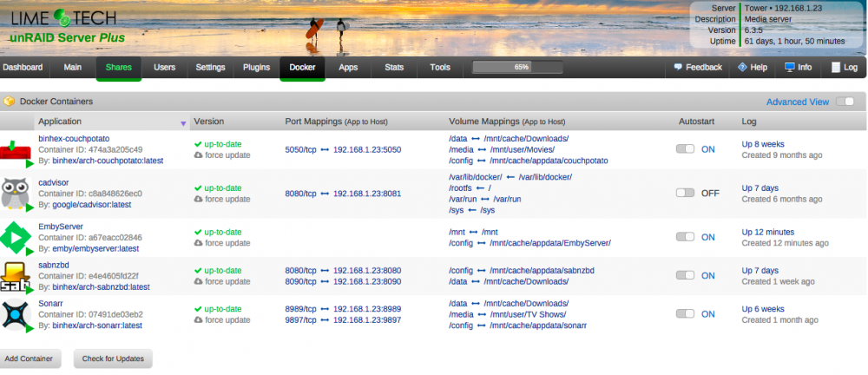Click the Lime Tech logo
The image size is (868, 375).
click(x=63, y=17)
